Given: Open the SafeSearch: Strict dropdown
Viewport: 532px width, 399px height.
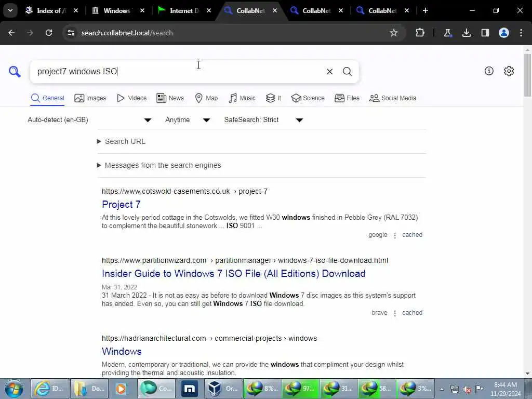Looking at the screenshot, I should pos(263,120).
